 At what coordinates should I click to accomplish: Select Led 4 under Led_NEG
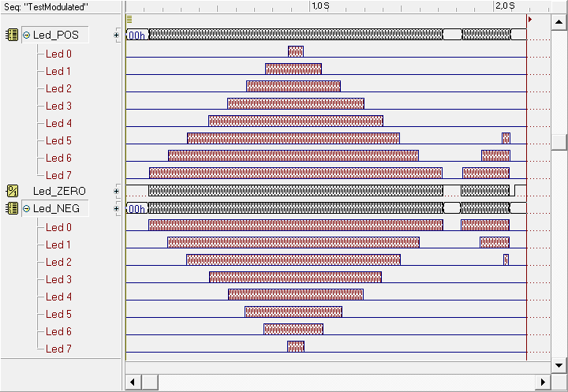coord(58,297)
